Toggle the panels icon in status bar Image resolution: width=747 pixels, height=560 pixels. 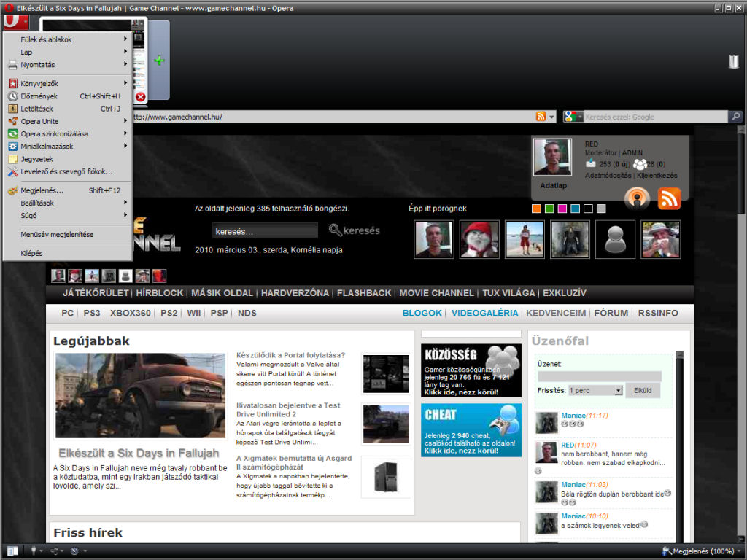click(12, 551)
